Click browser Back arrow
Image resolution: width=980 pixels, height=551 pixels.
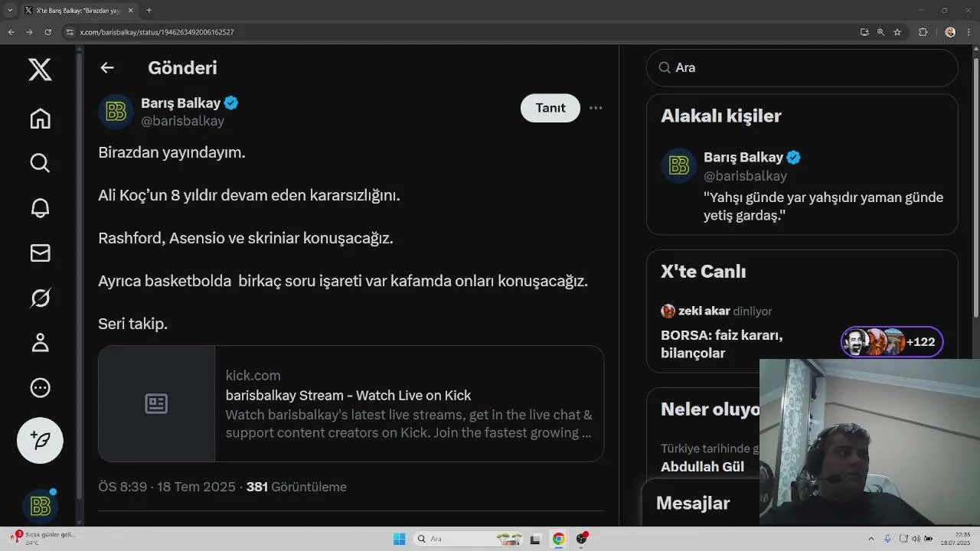click(x=11, y=32)
